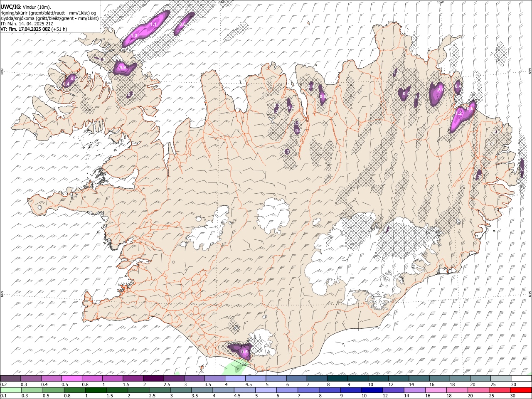Click the '(+51 h)' forecast offset text
Viewport: 532px width, 399px height.
[59, 29]
